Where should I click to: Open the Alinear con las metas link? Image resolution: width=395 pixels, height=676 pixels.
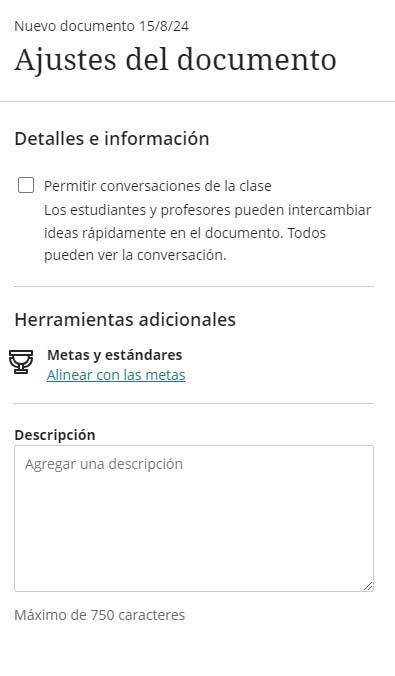pyautogui.click(x=116, y=375)
